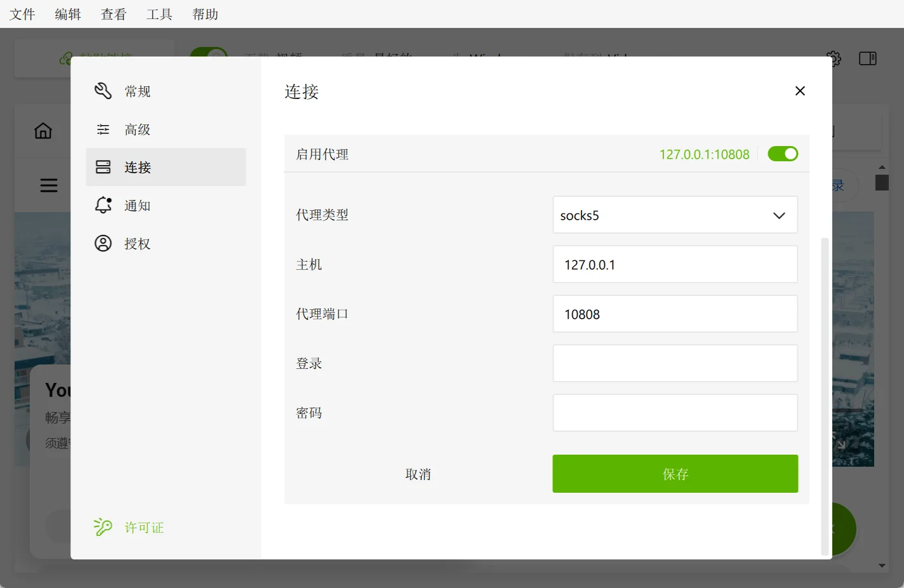Click the wrench icon for 常规 settings
Viewport: 904px width, 588px height.
click(x=103, y=91)
